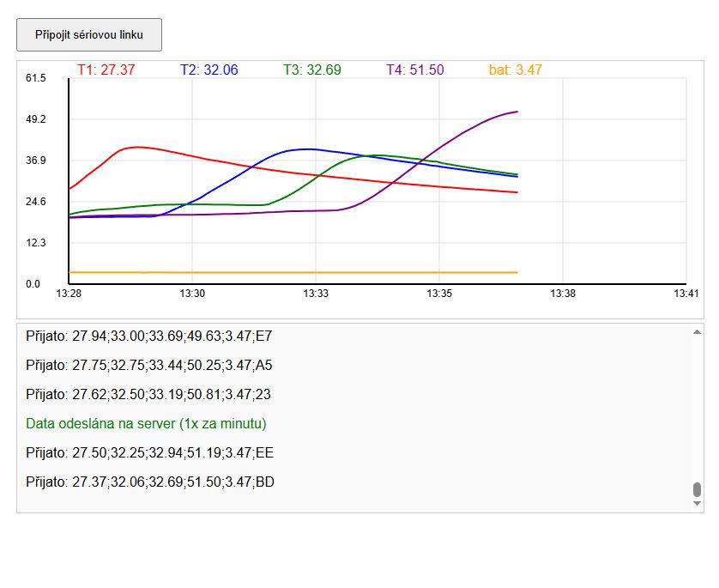Click the log line ending with E7

point(148,336)
